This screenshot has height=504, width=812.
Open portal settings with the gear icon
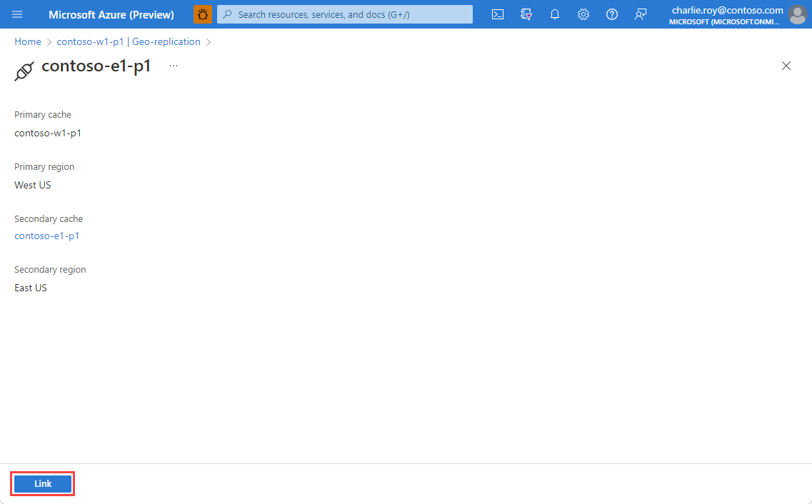583,14
